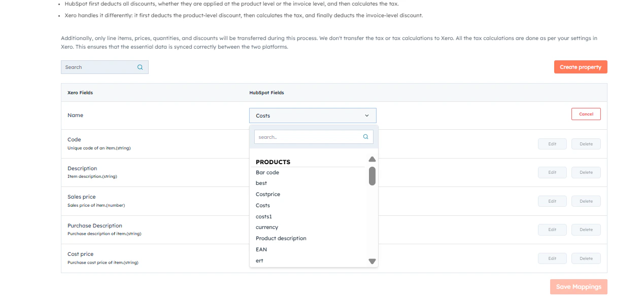Edit the Cost price mapping
The image size is (644, 304).
pyautogui.click(x=553, y=258)
